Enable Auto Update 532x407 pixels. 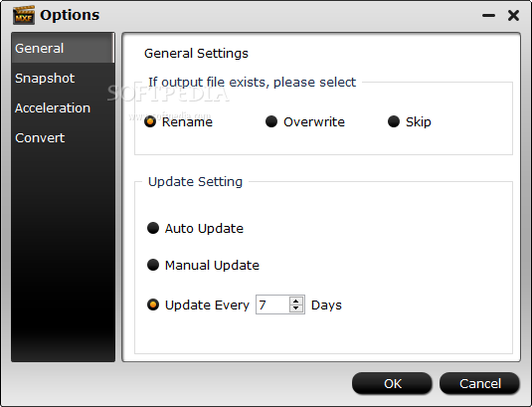(153, 228)
